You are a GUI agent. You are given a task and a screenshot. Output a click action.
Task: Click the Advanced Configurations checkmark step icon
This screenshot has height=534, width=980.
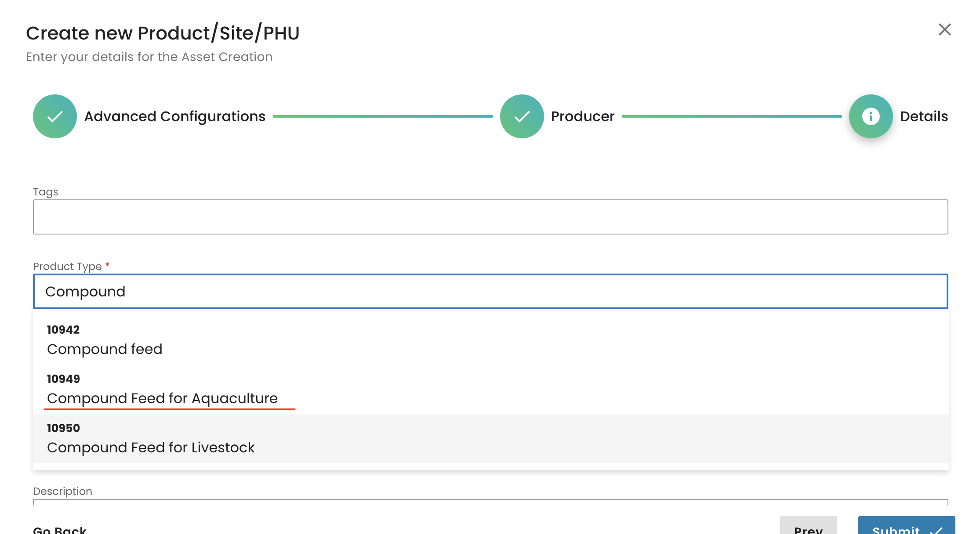click(55, 116)
